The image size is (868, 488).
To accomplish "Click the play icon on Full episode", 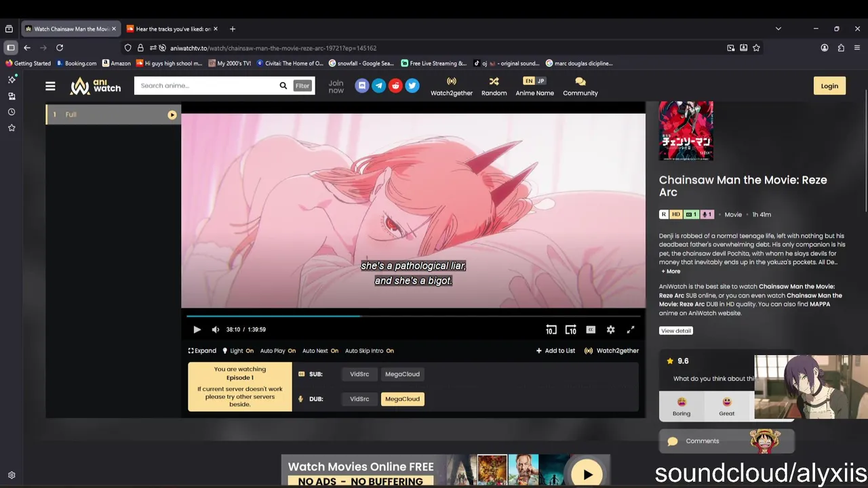I will [x=172, y=115].
